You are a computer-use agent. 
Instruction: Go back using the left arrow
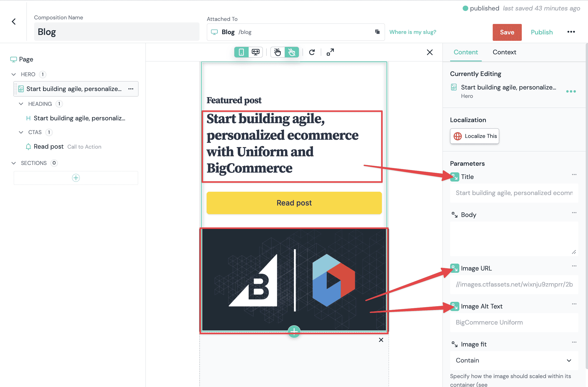coord(14,22)
